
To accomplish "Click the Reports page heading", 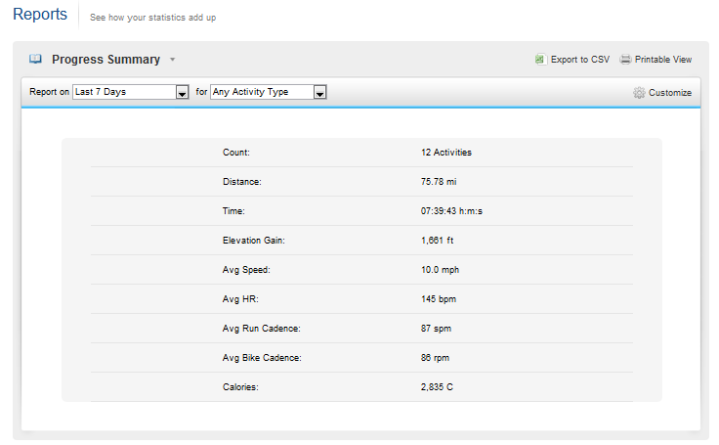I will [40, 14].
